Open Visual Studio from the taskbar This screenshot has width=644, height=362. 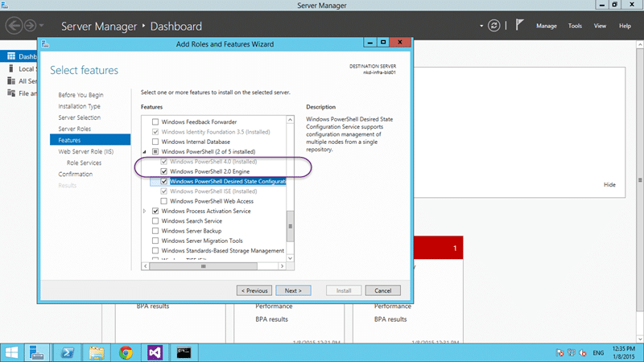point(155,352)
